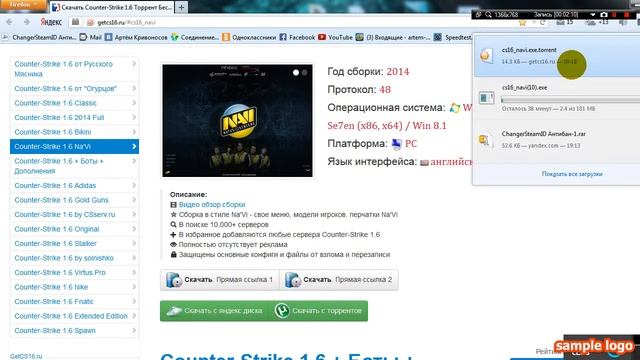Open the Mail bookmark
Image resolution: width=640 pixels, height=360 pixels.
pos(91,38)
